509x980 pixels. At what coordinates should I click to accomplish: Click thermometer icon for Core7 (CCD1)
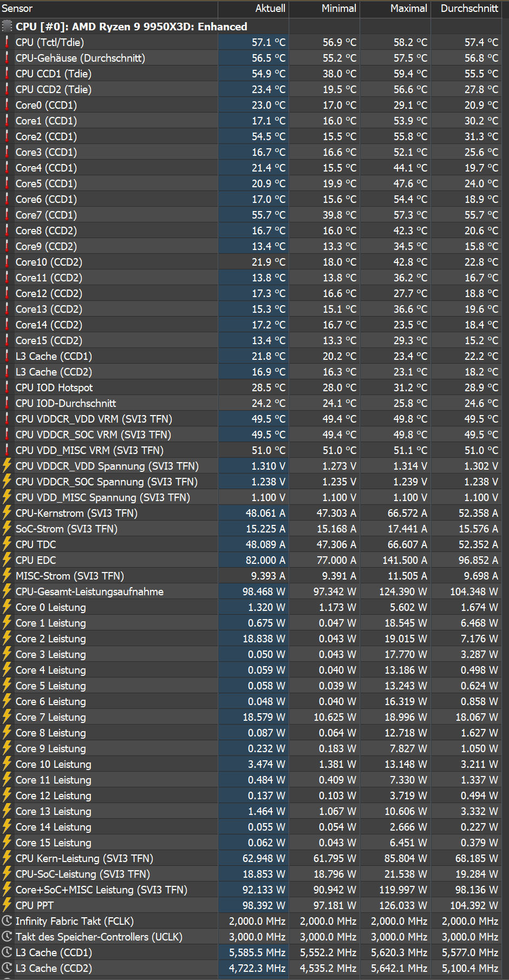coord(7,215)
